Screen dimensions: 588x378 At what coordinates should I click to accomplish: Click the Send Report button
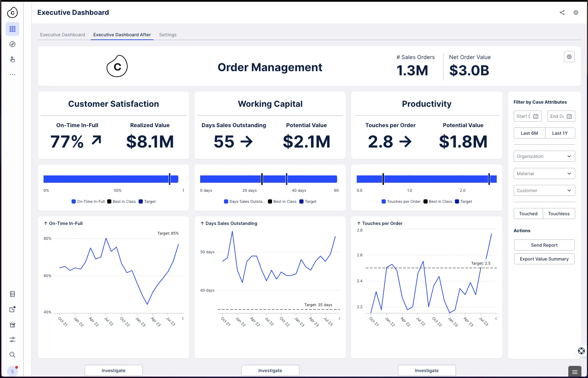(544, 245)
